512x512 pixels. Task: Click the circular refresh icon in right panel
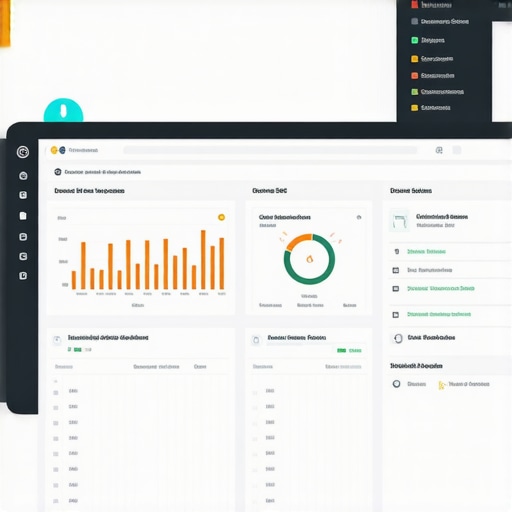(x=398, y=338)
